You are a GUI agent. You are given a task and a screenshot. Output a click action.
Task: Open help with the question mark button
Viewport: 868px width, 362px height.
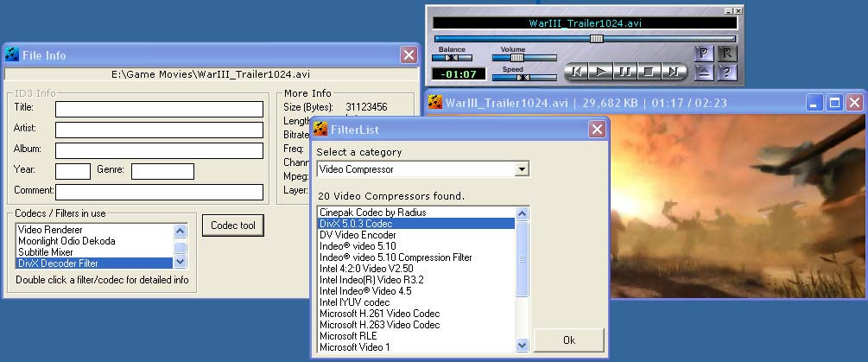(x=727, y=73)
